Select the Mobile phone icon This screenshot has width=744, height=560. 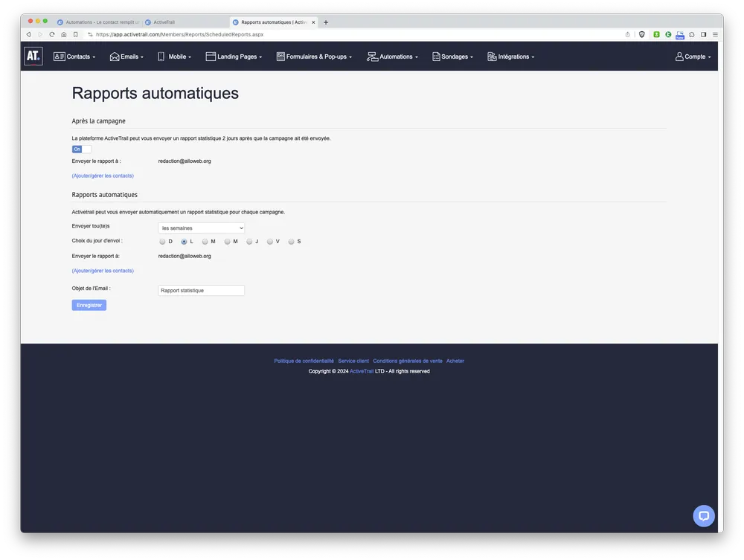(x=161, y=56)
